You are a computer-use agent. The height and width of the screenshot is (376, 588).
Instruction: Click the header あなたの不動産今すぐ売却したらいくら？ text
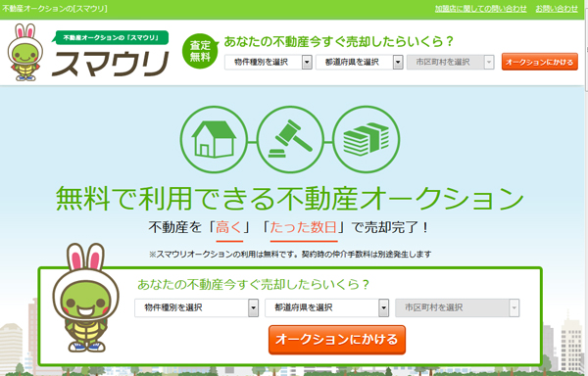point(339,41)
